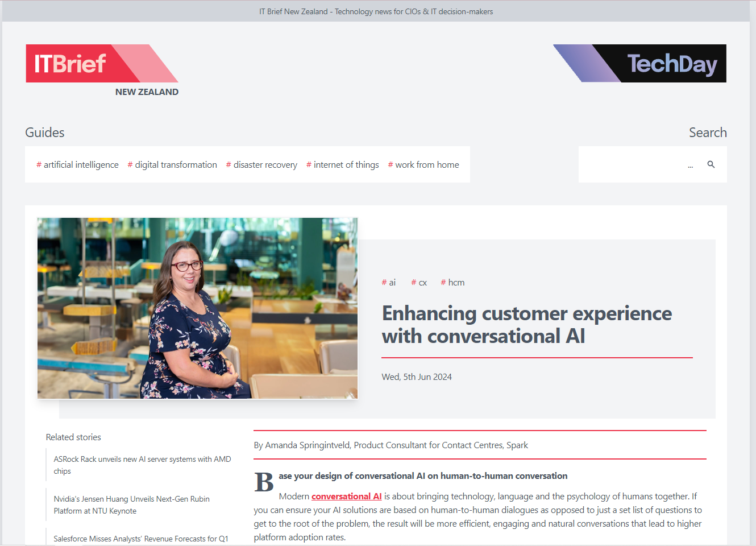Open the internet of things guide

tap(343, 165)
